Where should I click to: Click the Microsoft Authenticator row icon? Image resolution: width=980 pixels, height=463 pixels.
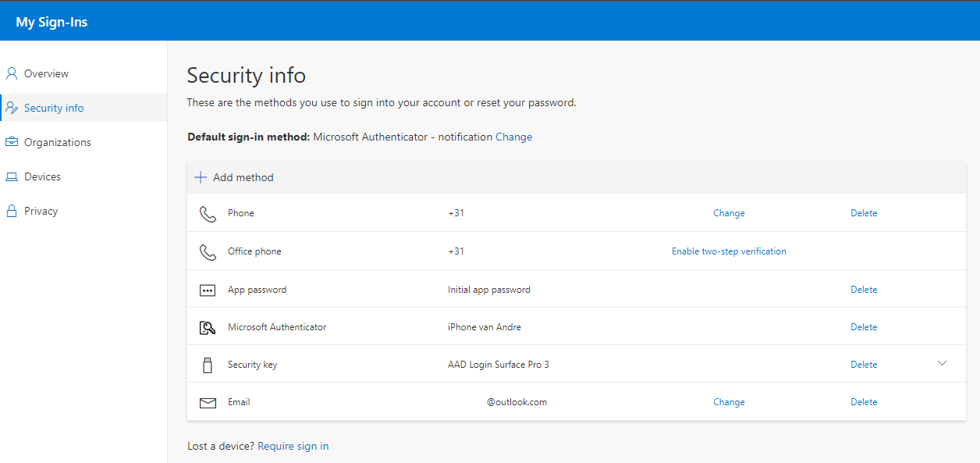(x=208, y=328)
